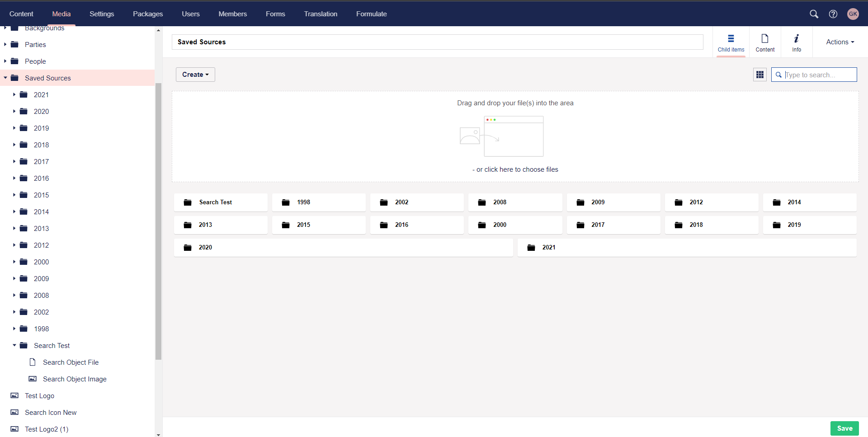Viewport: 868px width, 437px height.
Task: Open the Actions dropdown
Action: (x=839, y=42)
